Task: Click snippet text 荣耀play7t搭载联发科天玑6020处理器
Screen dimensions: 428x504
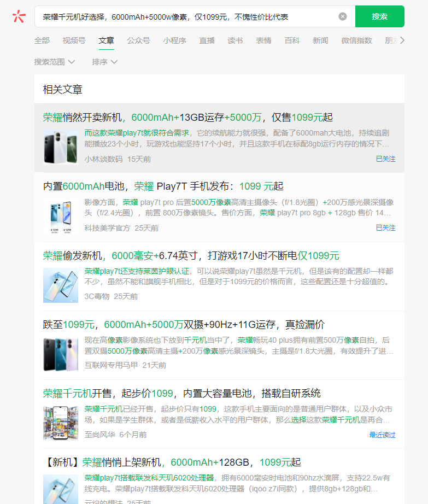Action: pos(149,478)
